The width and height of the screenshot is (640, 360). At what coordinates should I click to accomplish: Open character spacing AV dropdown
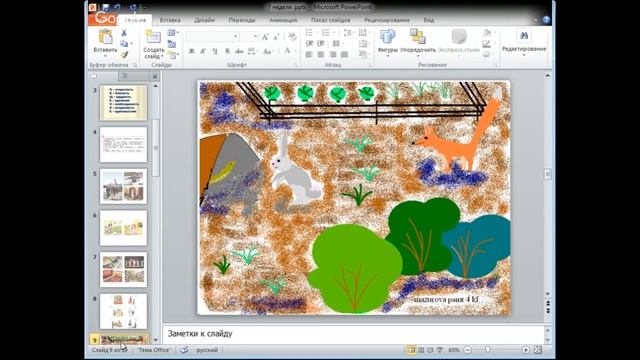click(x=252, y=51)
